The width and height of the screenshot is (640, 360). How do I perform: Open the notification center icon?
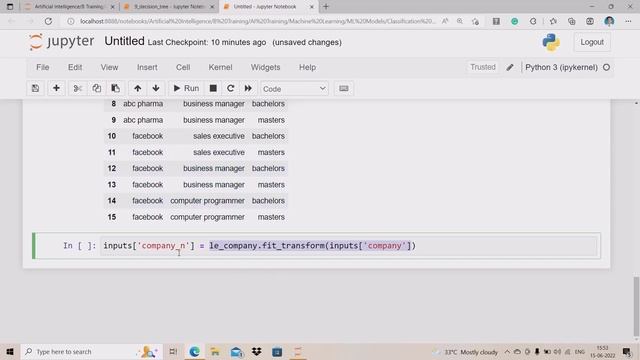point(627,351)
